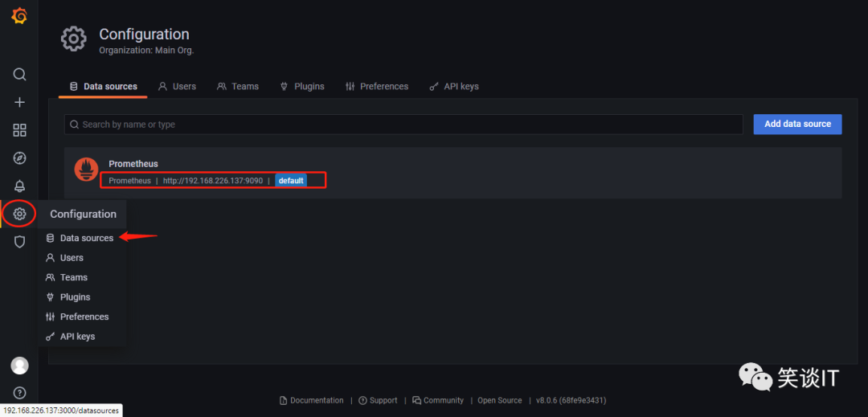This screenshot has width=868, height=417.
Task: Open the Help question mark icon
Action: click(x=19, y=393)
